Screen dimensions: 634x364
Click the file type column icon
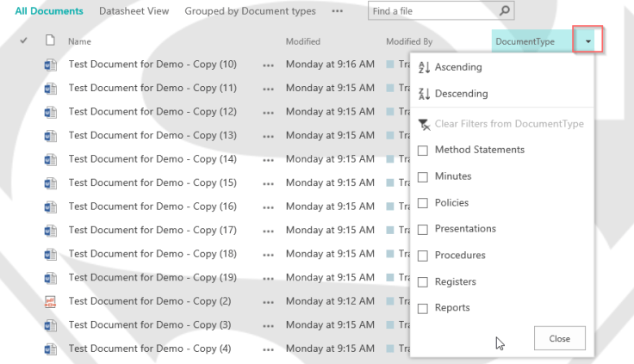(x=50, y=40)
